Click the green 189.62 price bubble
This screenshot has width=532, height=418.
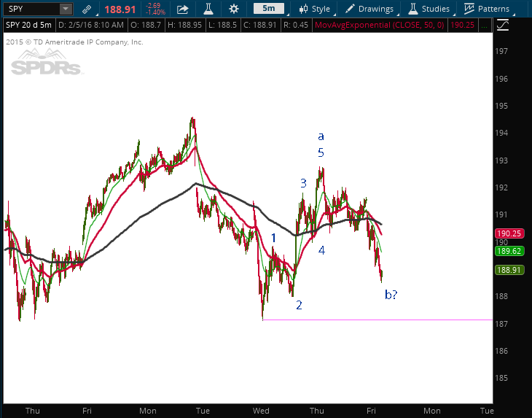pyautogui.click(x=509, y=251)
